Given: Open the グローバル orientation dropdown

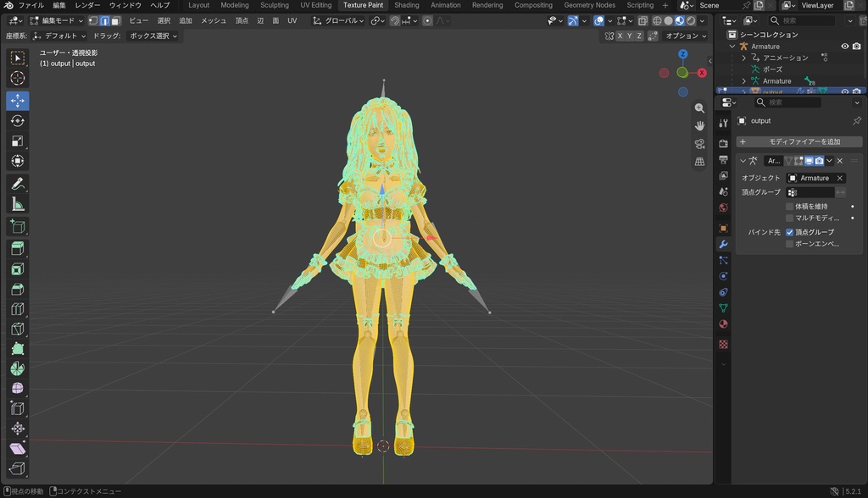Looking at the screenshot, I should pos(337,20).
